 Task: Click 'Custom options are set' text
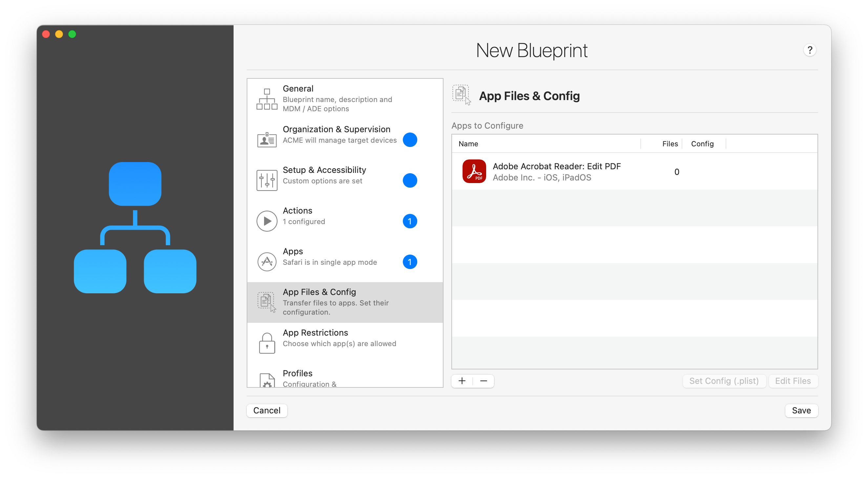coord(322,181)
